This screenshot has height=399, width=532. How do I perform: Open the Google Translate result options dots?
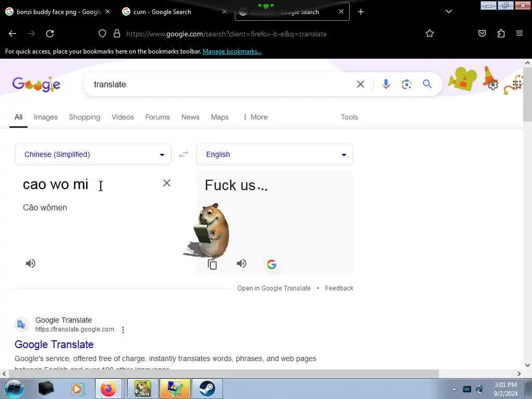click(123, 329)
